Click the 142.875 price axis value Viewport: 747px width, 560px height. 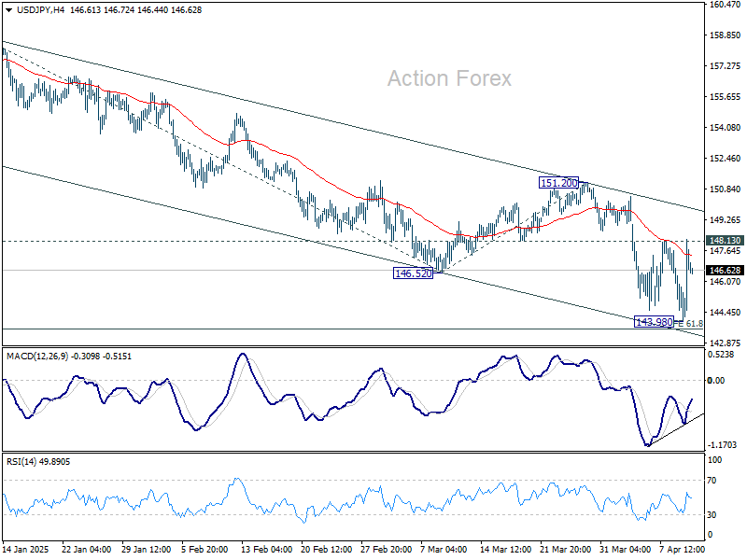coord(726,343)
